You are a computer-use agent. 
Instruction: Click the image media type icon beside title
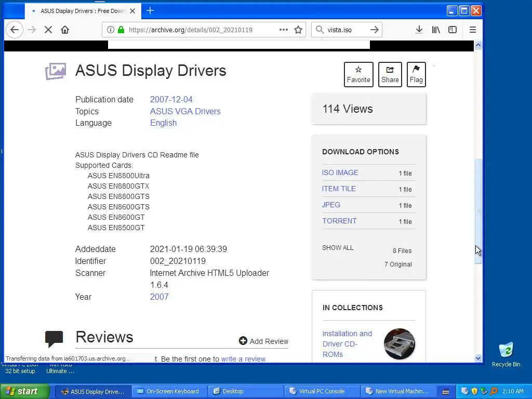[55, 71]
